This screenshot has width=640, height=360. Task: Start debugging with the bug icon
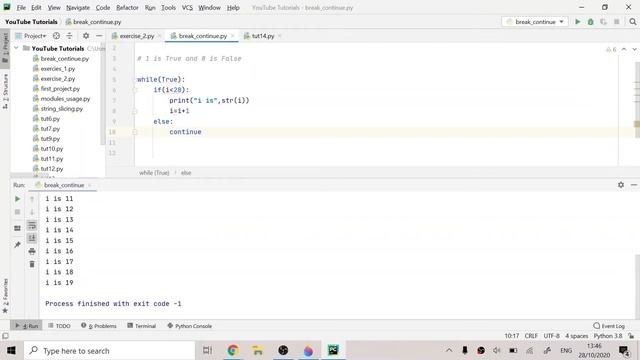pyautogui.click(x=591, y=22)
